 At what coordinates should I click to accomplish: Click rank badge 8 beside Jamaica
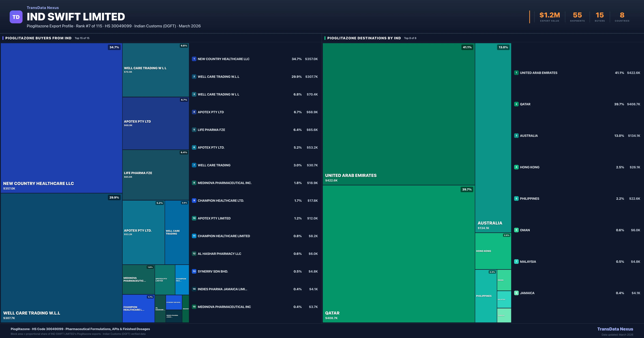coord(516,293)
